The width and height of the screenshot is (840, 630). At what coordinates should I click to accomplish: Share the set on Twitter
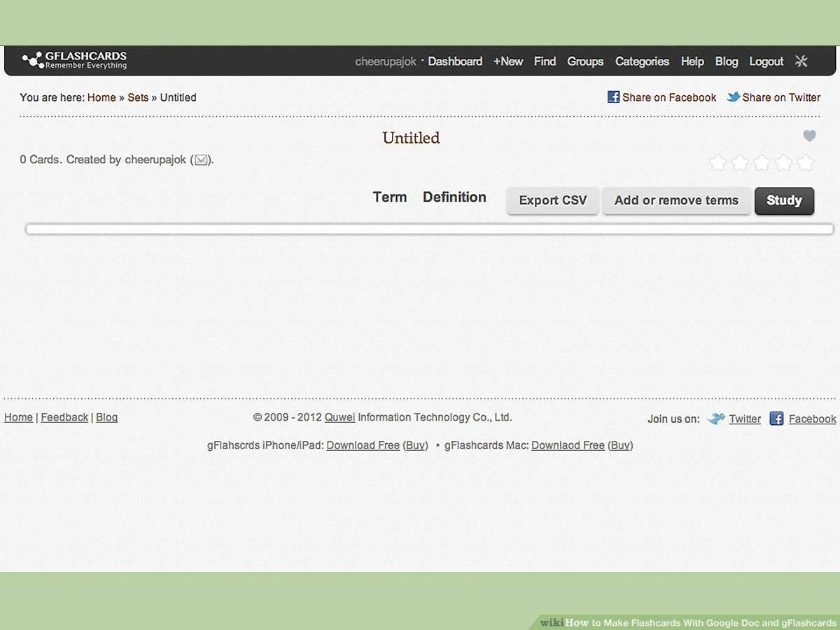click(x=773, y=97)
